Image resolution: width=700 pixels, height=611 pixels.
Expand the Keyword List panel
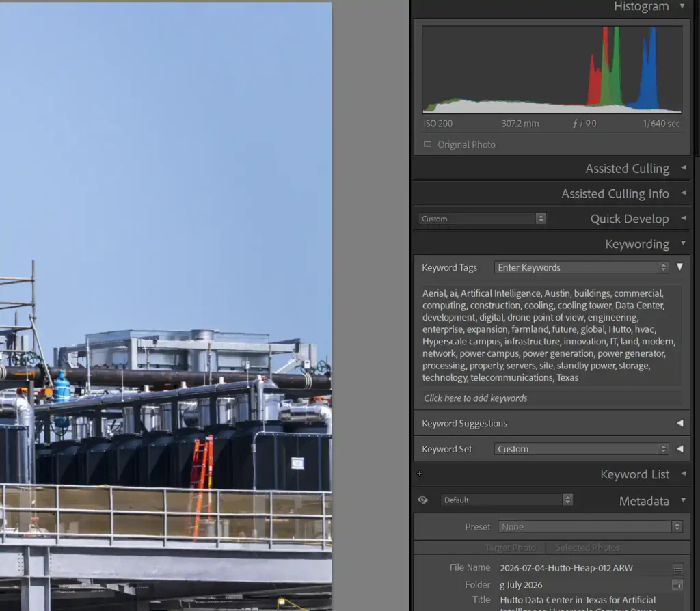coord(683,474)
